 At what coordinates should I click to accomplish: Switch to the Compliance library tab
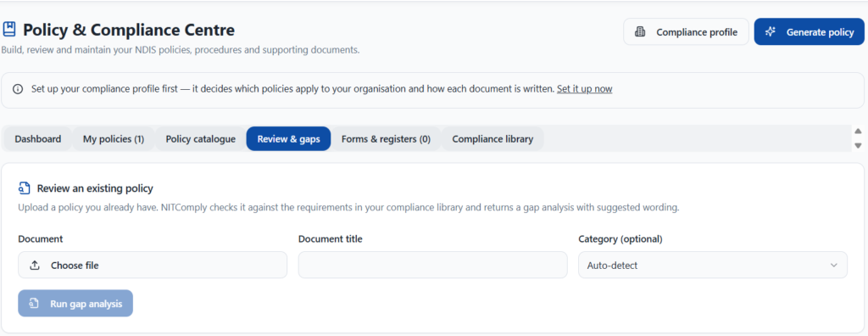[x=492, y=138]
